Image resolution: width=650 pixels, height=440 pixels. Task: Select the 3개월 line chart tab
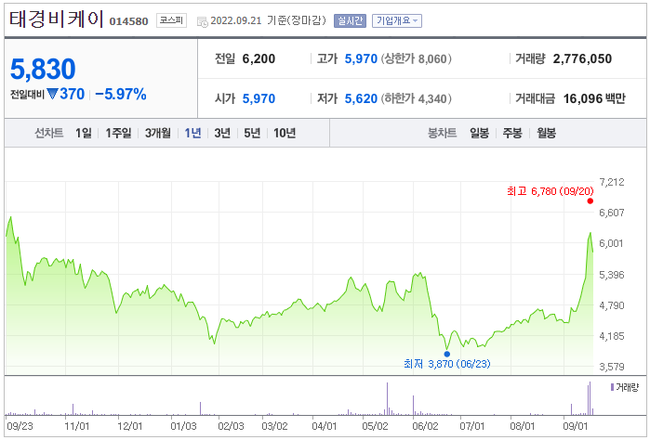pos(158,133)
